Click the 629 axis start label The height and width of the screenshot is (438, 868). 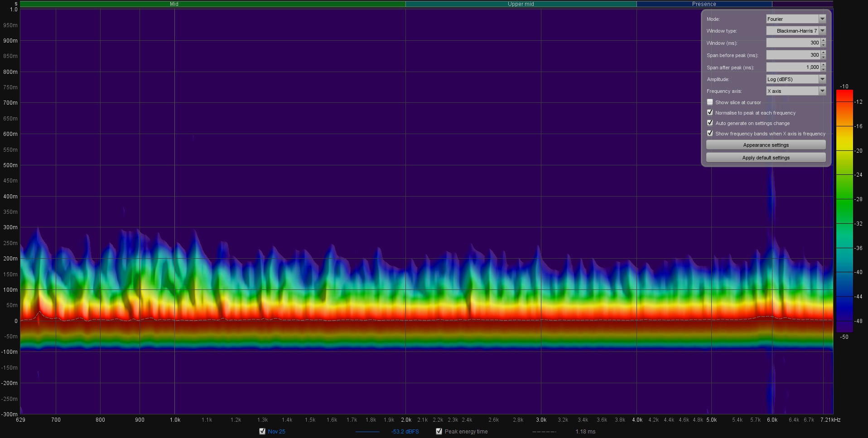(x=20, y=420)
